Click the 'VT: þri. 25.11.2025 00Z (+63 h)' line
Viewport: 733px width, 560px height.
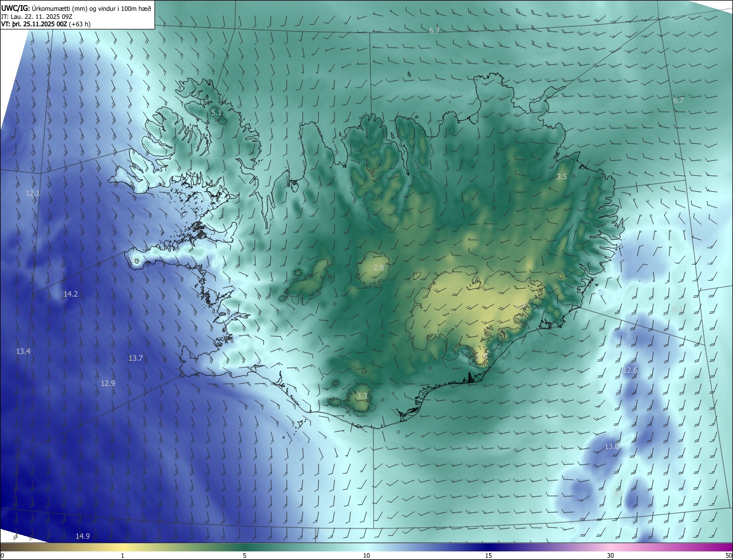click(x=46, y=24)
